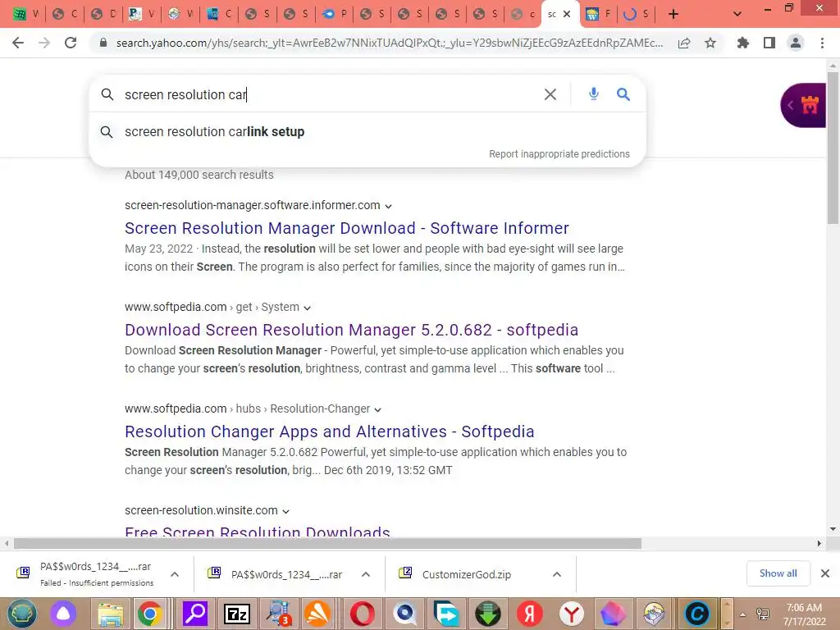This screenshot has width=840, height=630.
Task: Switch to the tab labeled D
Action: point(103,14)
